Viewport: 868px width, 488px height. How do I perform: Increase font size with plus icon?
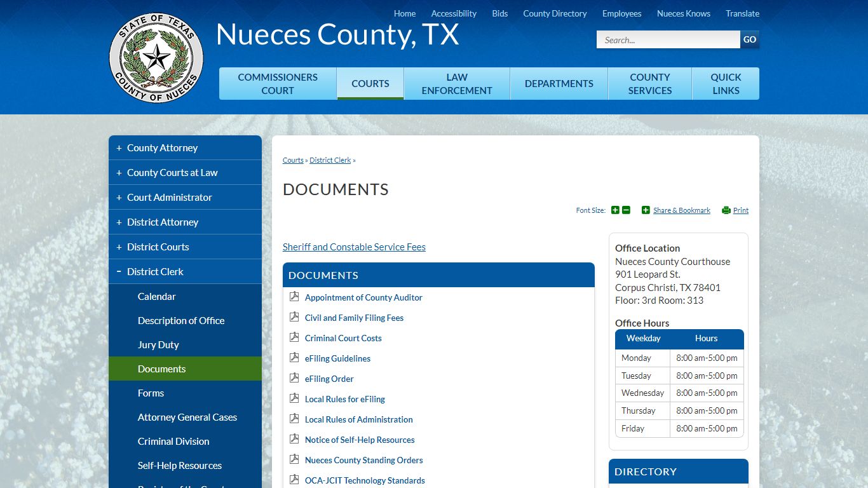point(615,210)
